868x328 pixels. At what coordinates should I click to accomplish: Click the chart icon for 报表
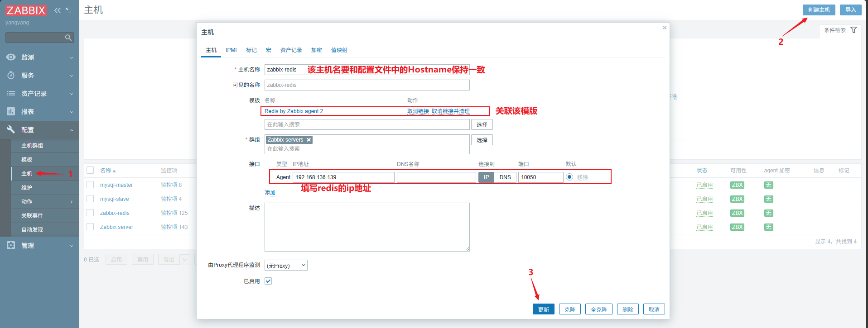point(11,111)
